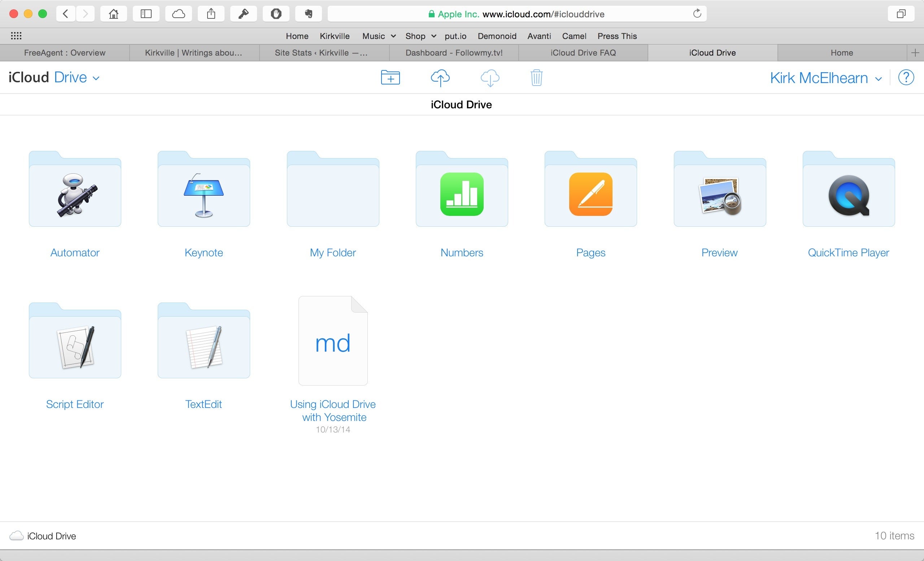Click the QuickTime Player folder label
Image resolution: width=924 pixels, height=561 pixels.
(x=849, y=253)
